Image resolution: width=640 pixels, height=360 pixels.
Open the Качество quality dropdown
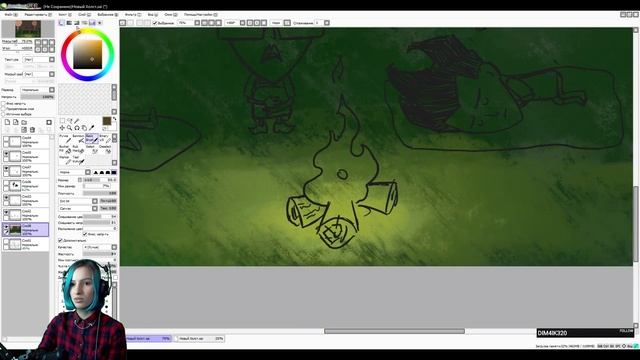tap(114, 247)
